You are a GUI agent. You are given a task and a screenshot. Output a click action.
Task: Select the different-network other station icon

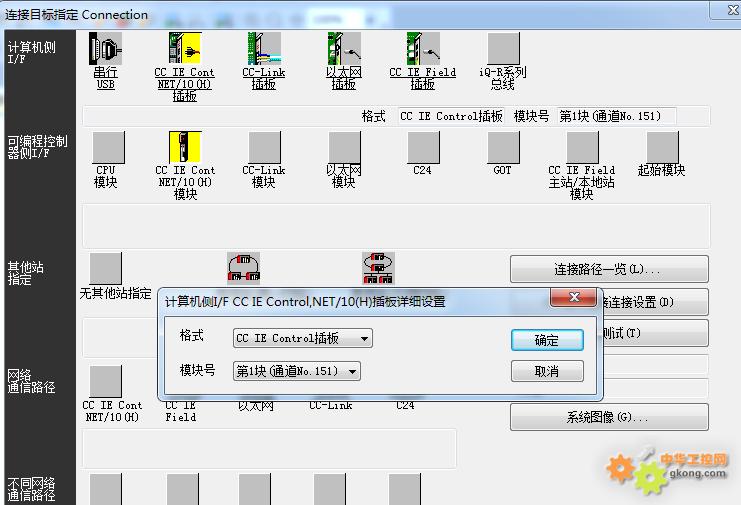[x=378, y=268]
